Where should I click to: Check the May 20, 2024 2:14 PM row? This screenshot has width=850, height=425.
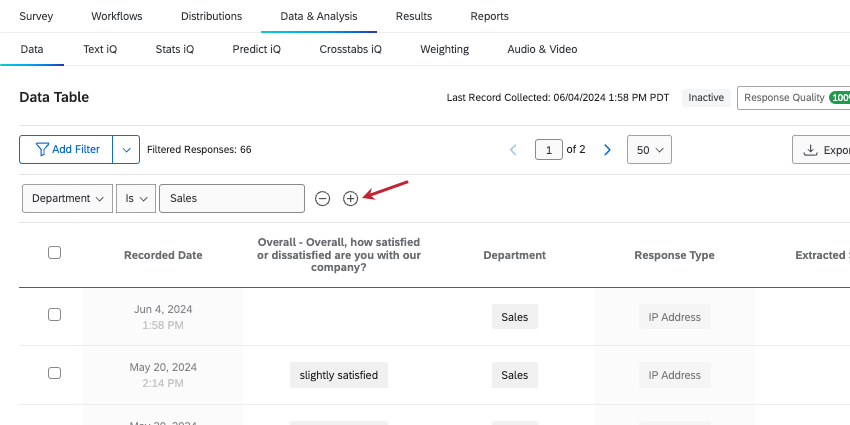54,373
